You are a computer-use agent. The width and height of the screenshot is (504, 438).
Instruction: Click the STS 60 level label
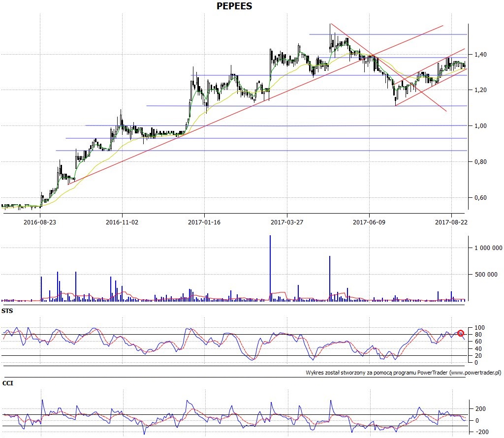478,341
